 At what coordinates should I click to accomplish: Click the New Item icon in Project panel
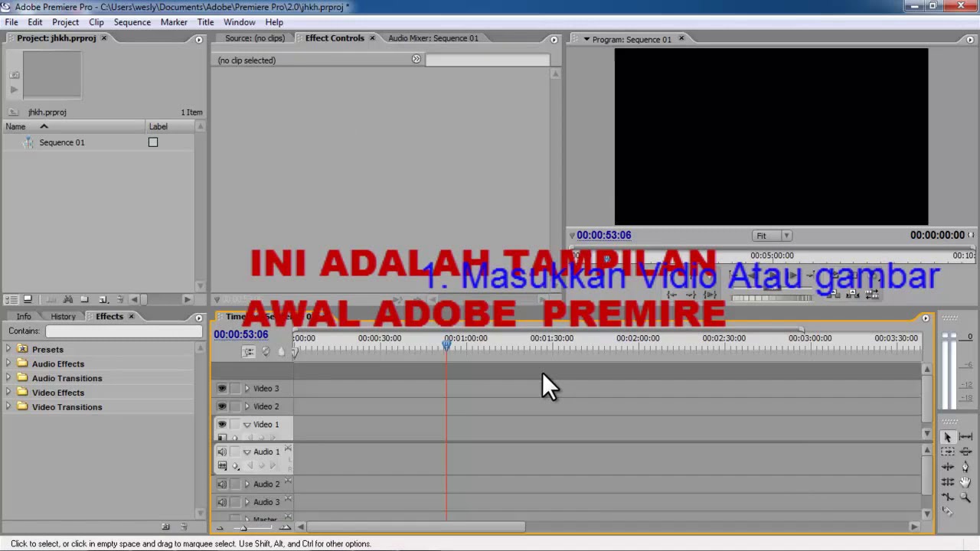(103, 299)
